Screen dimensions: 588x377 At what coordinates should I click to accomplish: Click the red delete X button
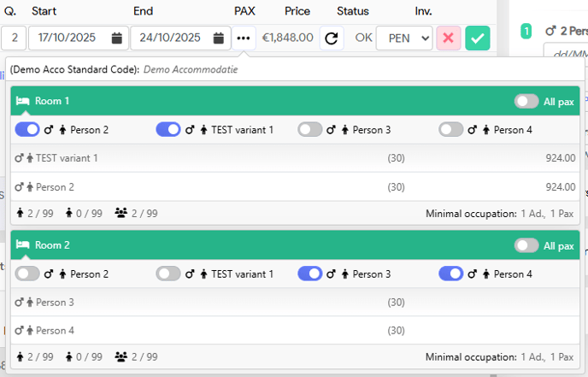(449, 38)
